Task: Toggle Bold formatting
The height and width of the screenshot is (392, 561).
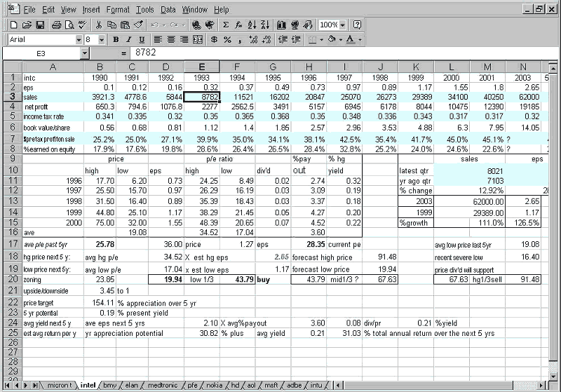Action: click(116, 40)
